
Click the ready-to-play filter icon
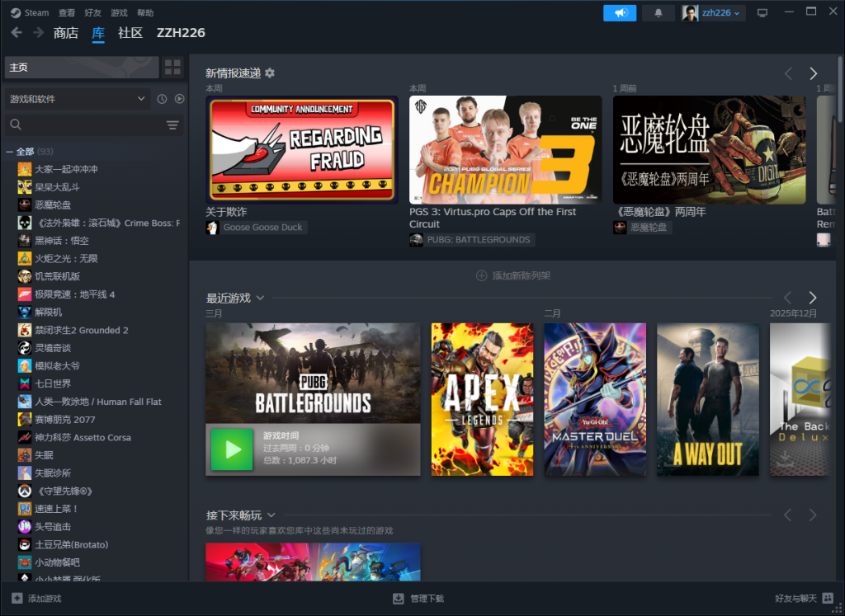pos(179,99)
